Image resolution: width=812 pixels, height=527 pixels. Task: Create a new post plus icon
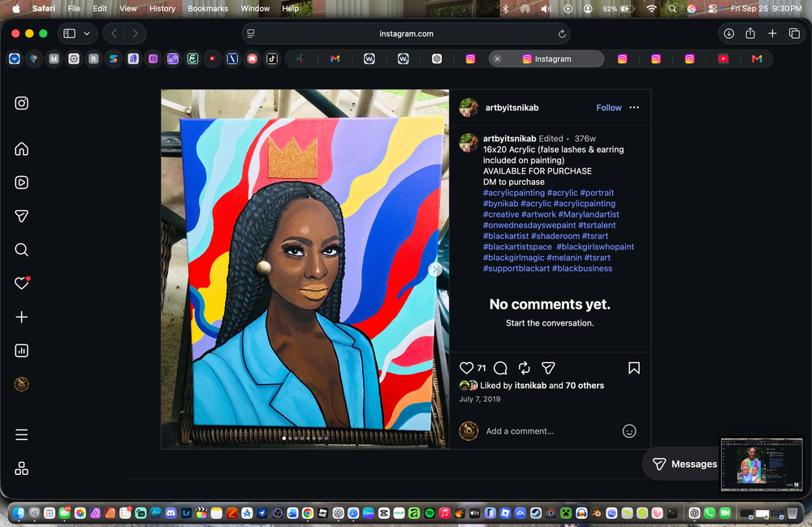[x=22, y=317]
